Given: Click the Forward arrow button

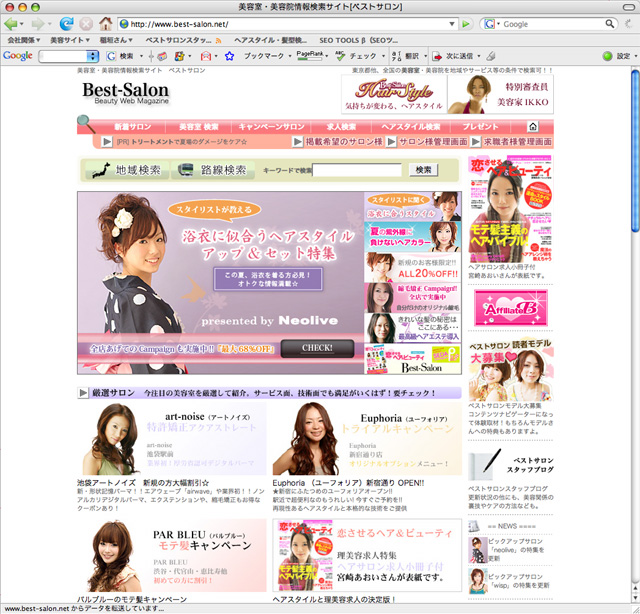Looking at the screenshot, I should 38,24.
